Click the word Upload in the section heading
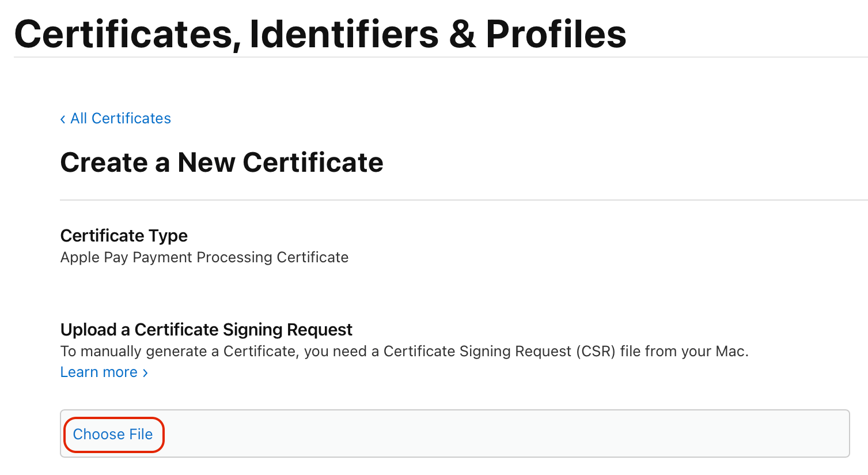The height and width of the screenshot is (475, 868). [x=89, y=330]
